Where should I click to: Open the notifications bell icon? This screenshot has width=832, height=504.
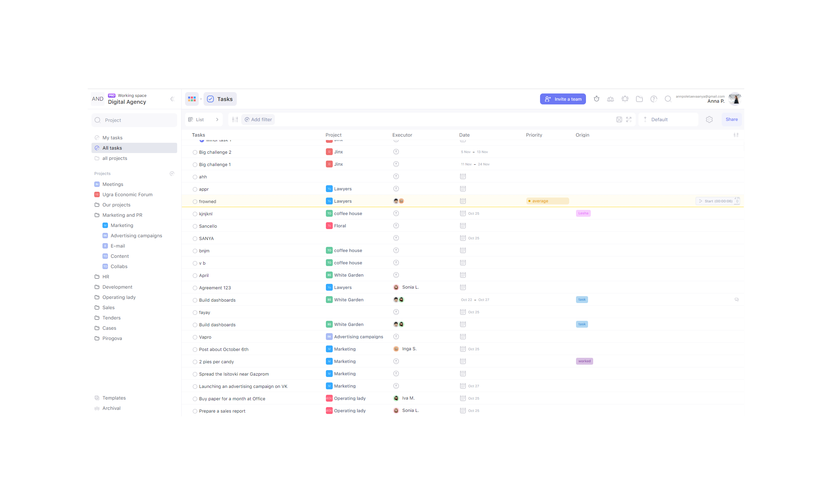click(x=625, y=99)
